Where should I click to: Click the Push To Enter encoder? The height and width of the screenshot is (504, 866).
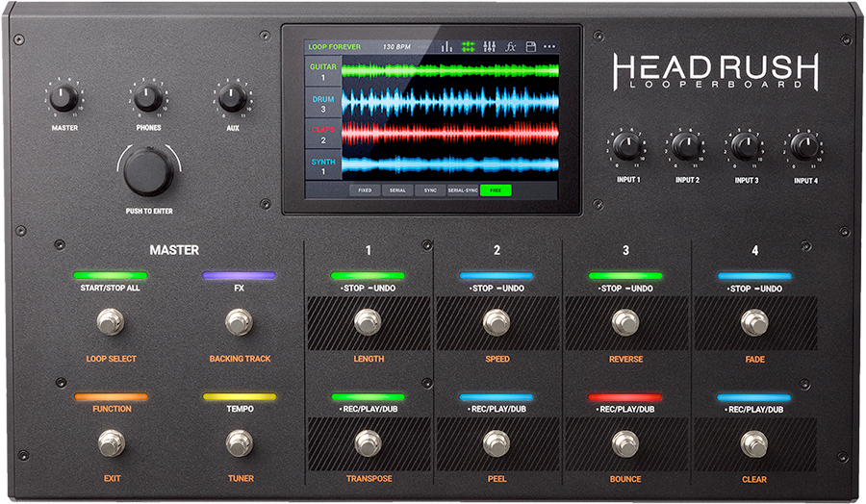(148, 170)
